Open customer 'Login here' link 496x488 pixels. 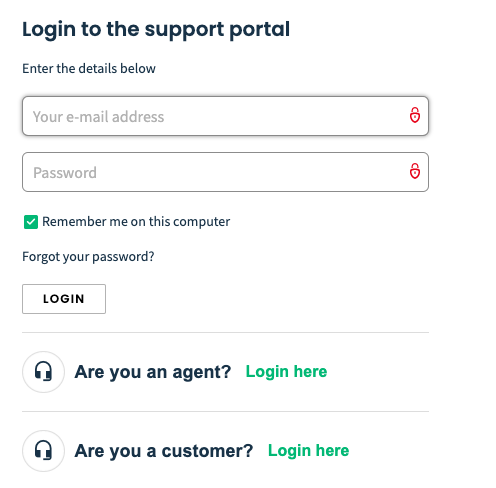pyautogui.click(x=309, y=451)
